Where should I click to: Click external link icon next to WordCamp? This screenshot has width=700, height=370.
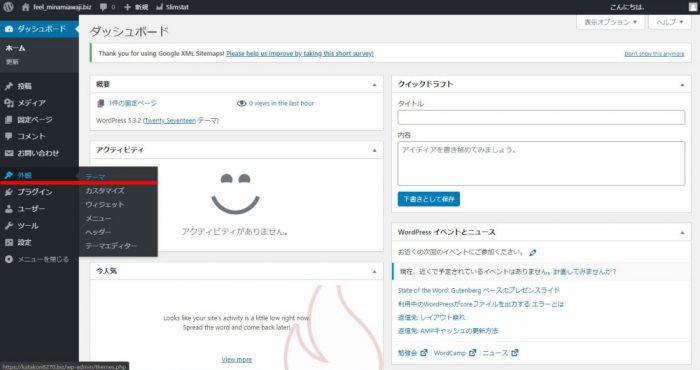coord(472,353)
